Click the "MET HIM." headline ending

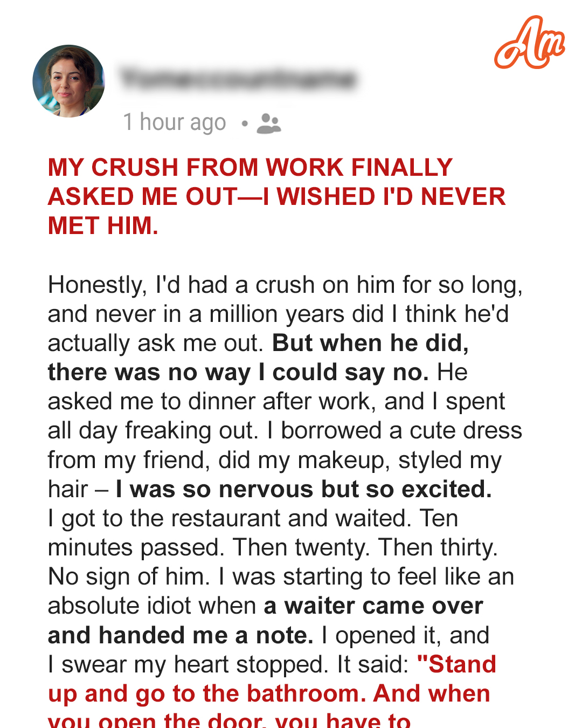(x=103, y=225)
